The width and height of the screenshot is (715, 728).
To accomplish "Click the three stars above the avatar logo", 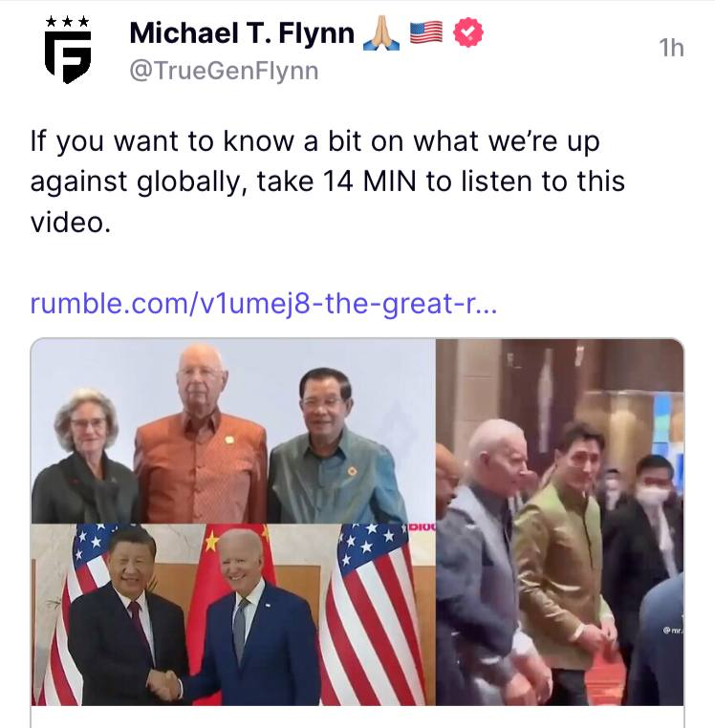I will click(x=68, y=21).
